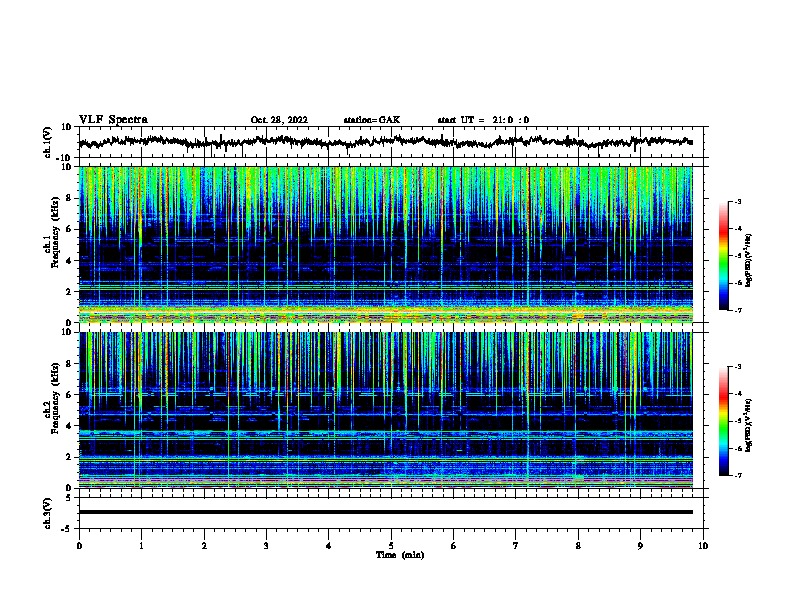Click time axis tick label "8"

(x=578, y=546)
